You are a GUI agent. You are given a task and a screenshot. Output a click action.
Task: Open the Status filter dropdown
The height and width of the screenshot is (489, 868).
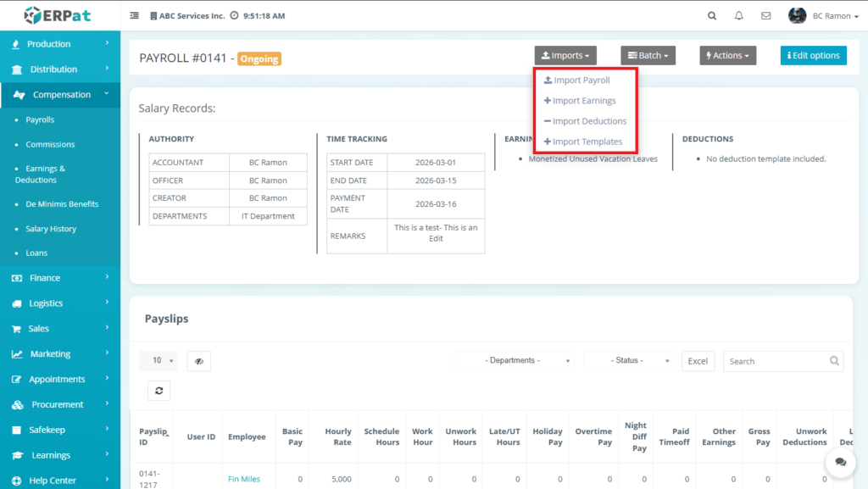click(x=628, y=361)
